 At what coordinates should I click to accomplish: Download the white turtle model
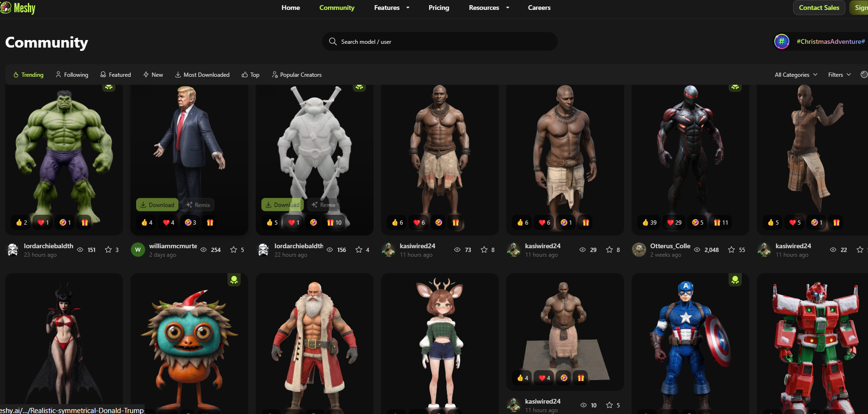tap(283, 204)
